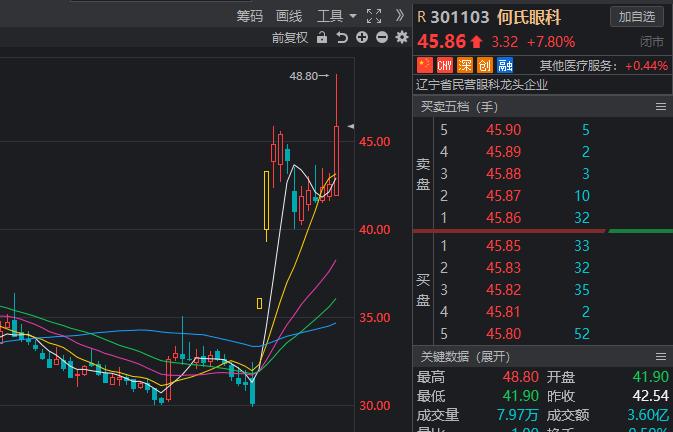Image resolution: width=673 pixels, height=432 pixels.
Task: Click the 48.80 high price marker on chart
Action: (x=309, y=76)
